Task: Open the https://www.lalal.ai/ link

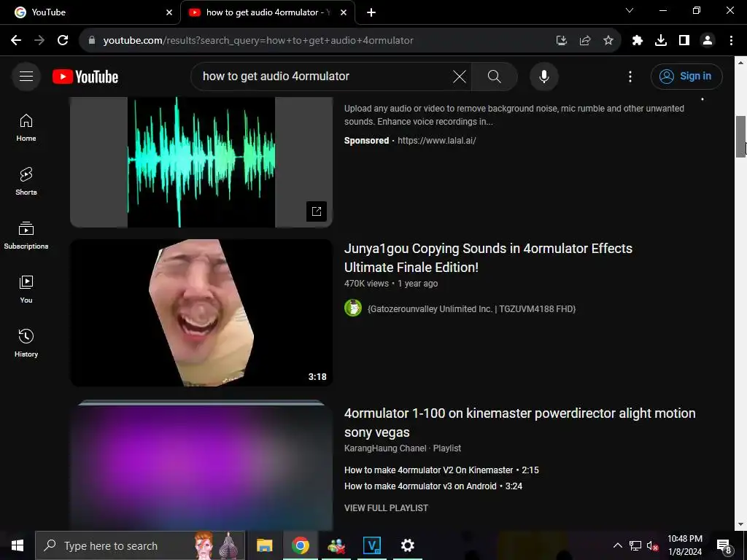Action: click(x=436, y=141)
